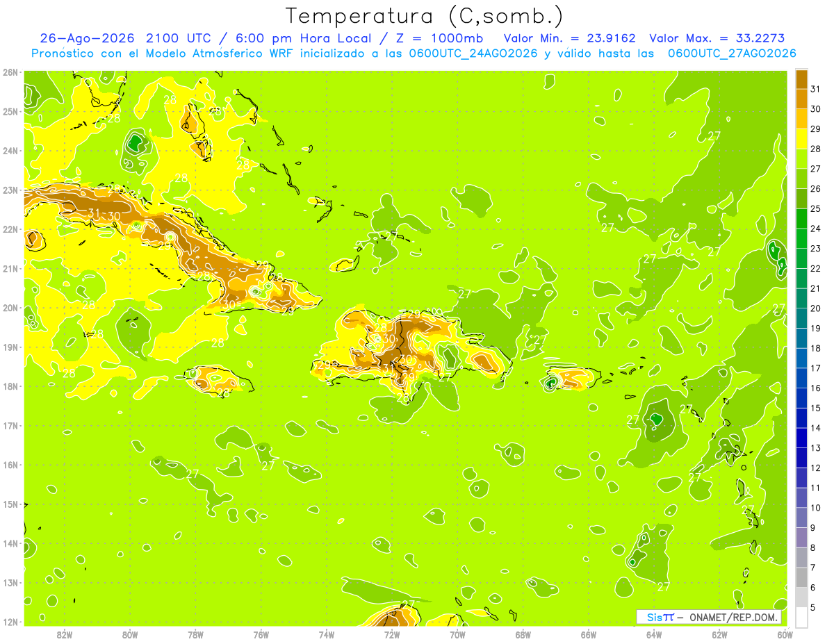The image size is (834, 644).
Task: Pick the gray swatch between 6 and 7
Action: (x=801, y=577)
